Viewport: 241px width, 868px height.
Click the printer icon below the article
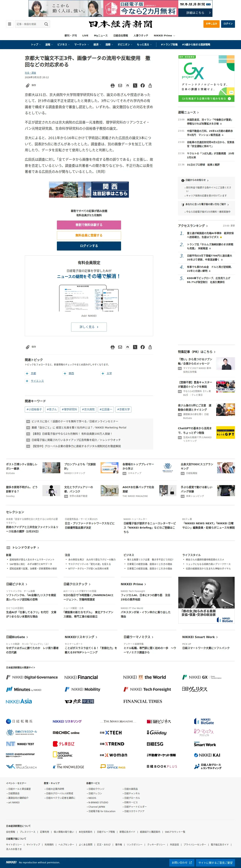(113, 347)
